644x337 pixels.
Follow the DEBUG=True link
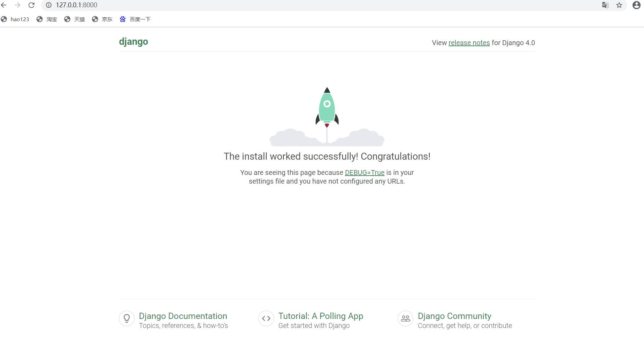(364, 172)
